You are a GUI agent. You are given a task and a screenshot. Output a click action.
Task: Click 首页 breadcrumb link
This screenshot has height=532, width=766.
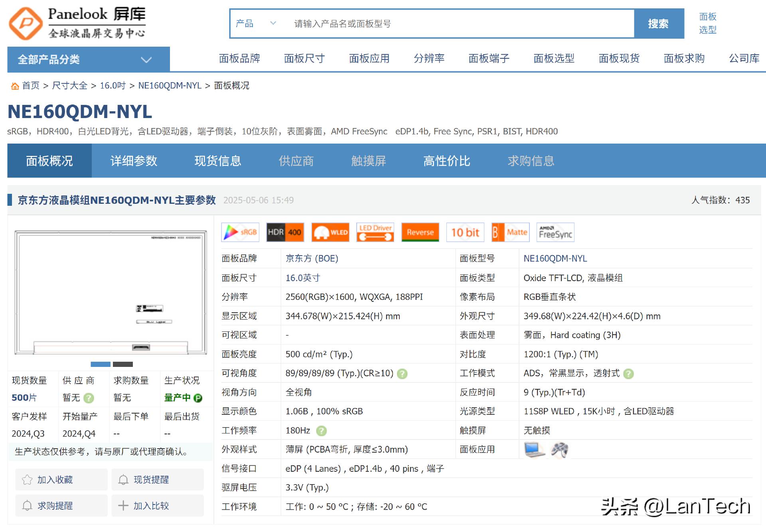coord(31,86)
